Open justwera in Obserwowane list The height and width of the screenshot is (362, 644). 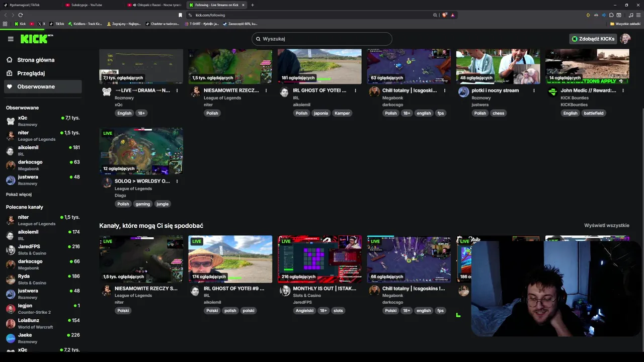pos(43,180)
